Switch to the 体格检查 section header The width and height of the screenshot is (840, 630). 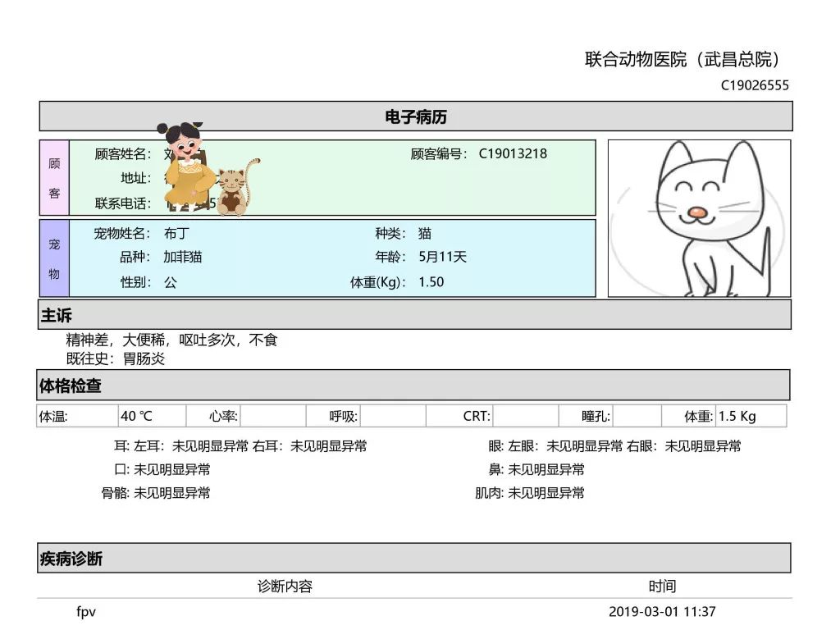pyautogui.click(x=69, y=386)
